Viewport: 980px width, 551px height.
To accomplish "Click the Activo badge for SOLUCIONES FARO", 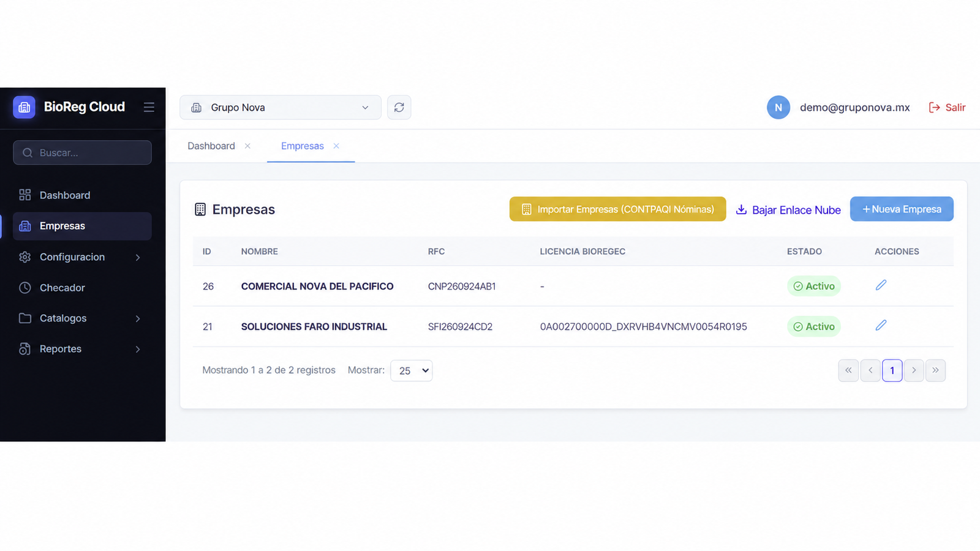I will (x=814, y=326).
